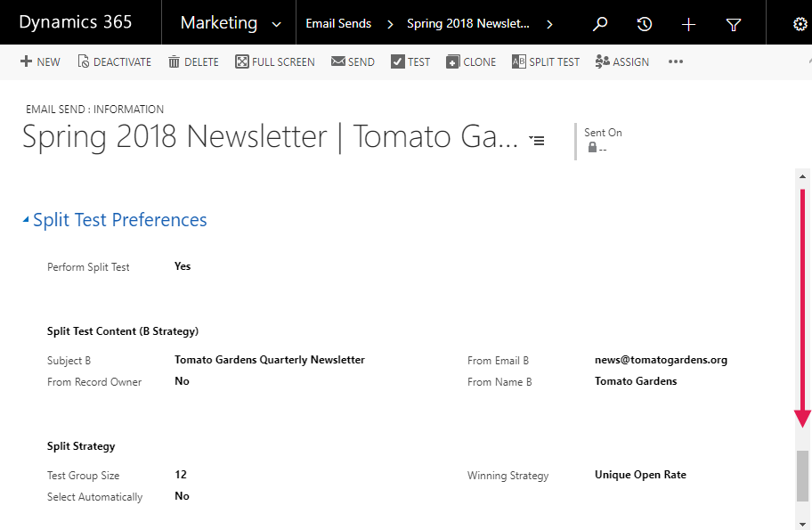Click the Assign people icon
This screenshot has width=812, height=530.
click(602, 61)
